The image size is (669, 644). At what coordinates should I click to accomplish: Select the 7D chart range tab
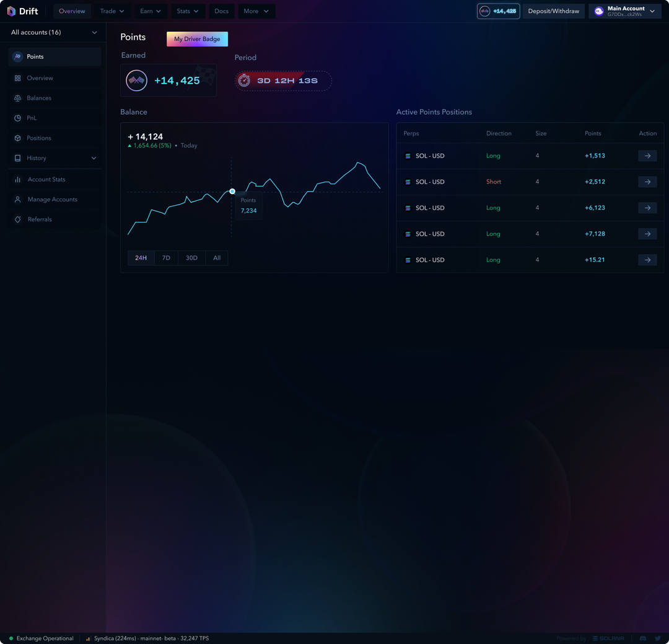point(166,258)
